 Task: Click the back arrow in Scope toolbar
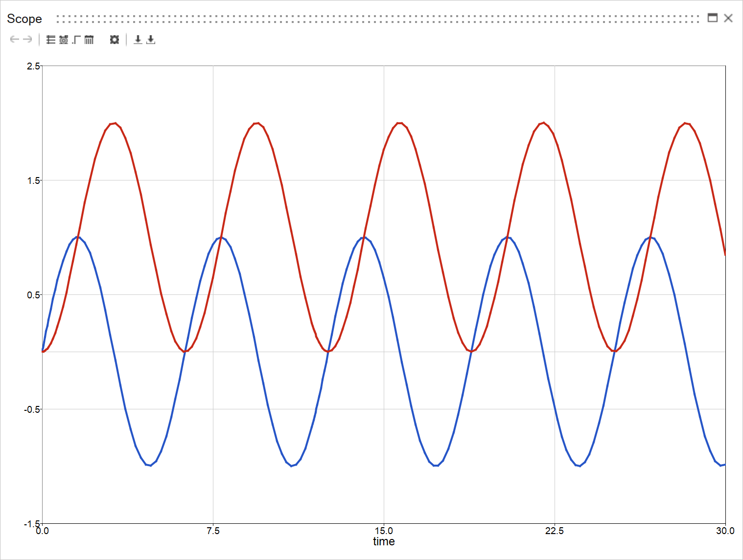(x=14, y=40)
